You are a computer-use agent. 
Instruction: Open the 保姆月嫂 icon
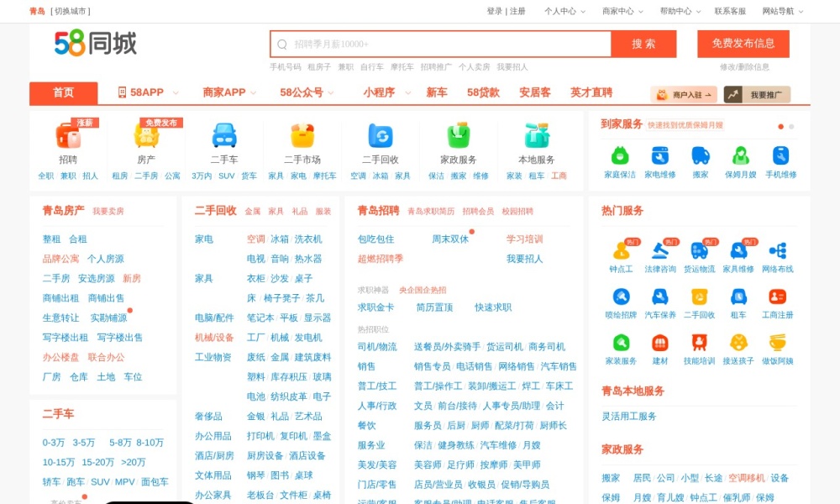point(740,156)
